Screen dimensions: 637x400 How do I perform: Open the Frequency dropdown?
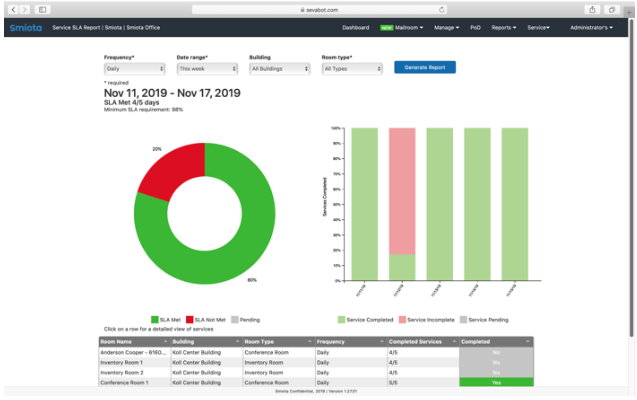coord(134,69)
